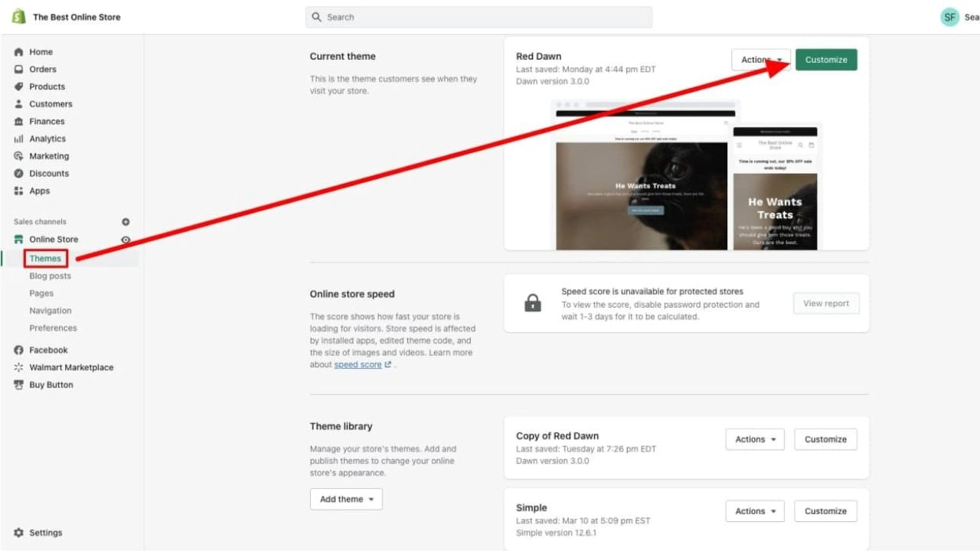Click the Discounts badge icon

[x=19, y=174]
